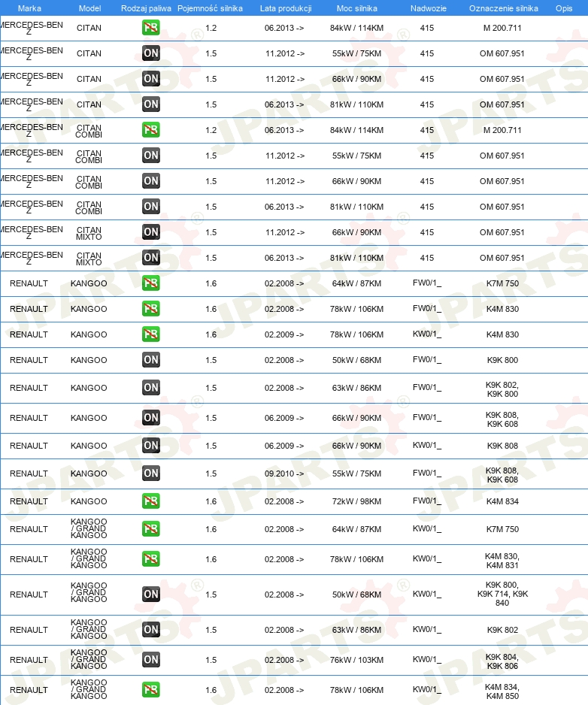
Task: Click the Rodzaj paliwa column header
Action: point(146,8)
